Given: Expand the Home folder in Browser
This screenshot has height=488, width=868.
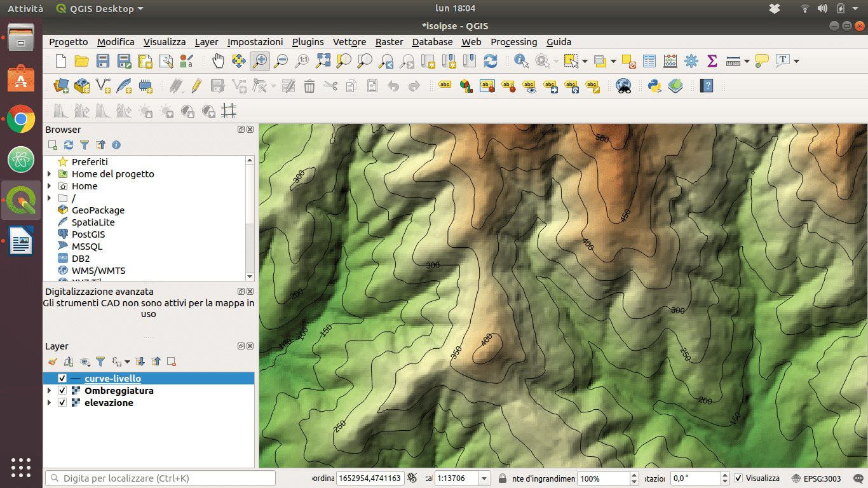Looking at the screenshot, I should click(x=49, y=186).
